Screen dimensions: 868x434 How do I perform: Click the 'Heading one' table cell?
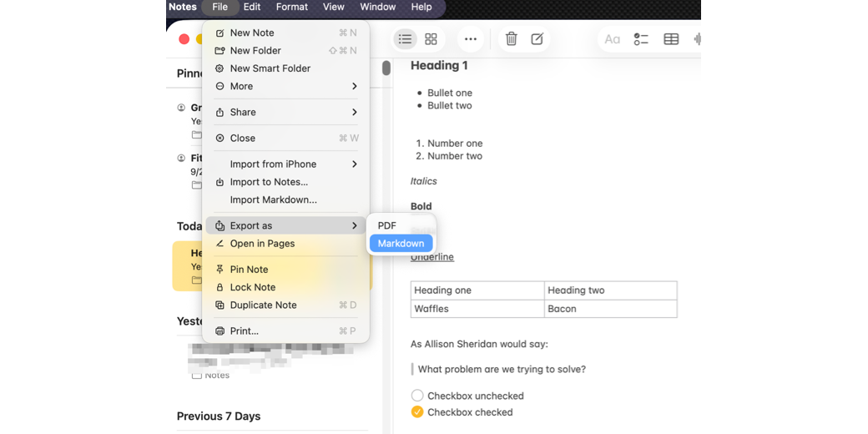pyautogui.click(x=477, y=290)
